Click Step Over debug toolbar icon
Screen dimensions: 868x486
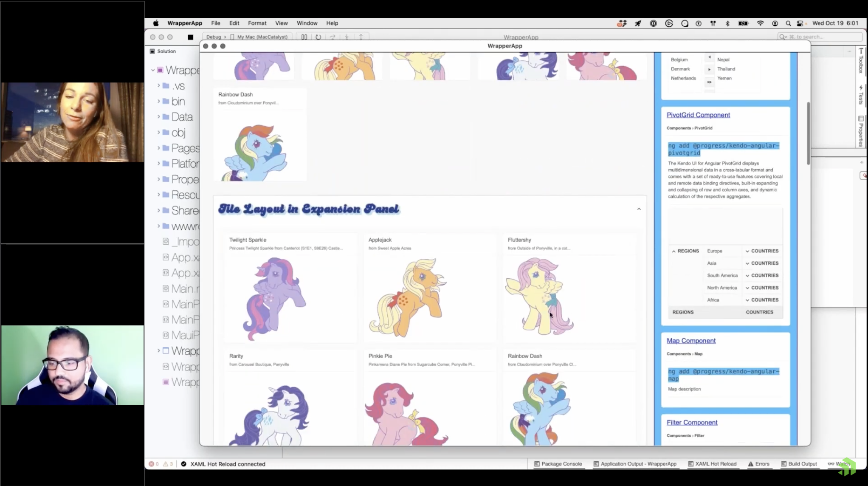tap(333, 37)
